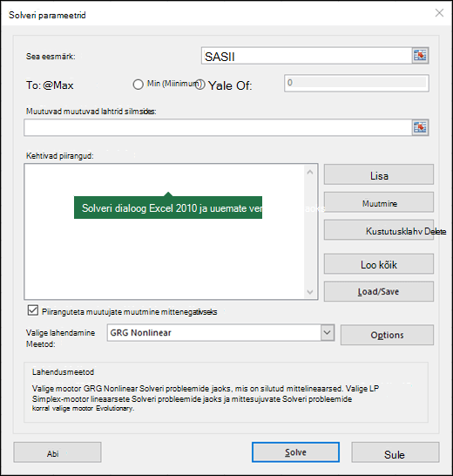
Task: Click the Kustutusklahv Delete button
Action: [x=379, y=230]
